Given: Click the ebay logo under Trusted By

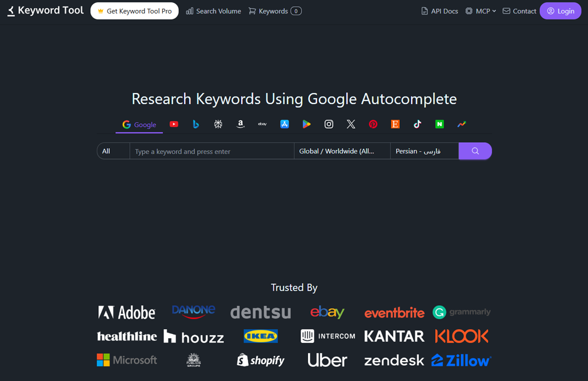Looking at the screenshot, I should [328, 312].
